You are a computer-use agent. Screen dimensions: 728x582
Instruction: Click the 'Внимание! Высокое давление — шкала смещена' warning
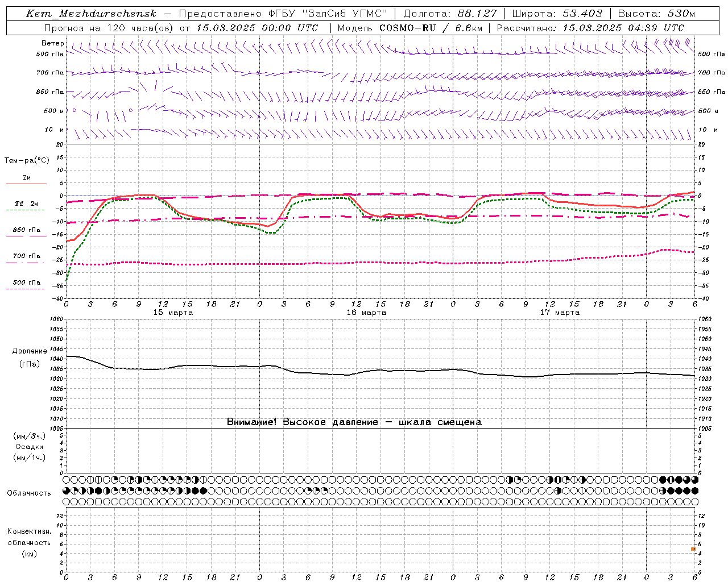click(x=354, y=422)
